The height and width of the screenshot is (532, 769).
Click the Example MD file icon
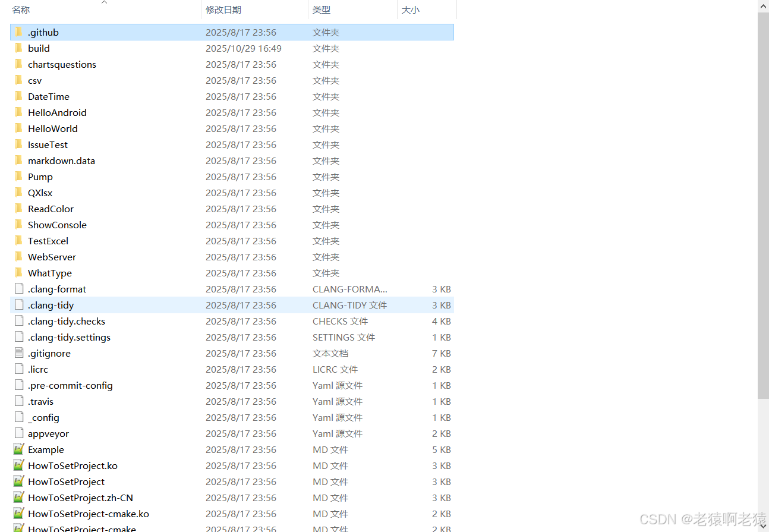click(18, 449)
